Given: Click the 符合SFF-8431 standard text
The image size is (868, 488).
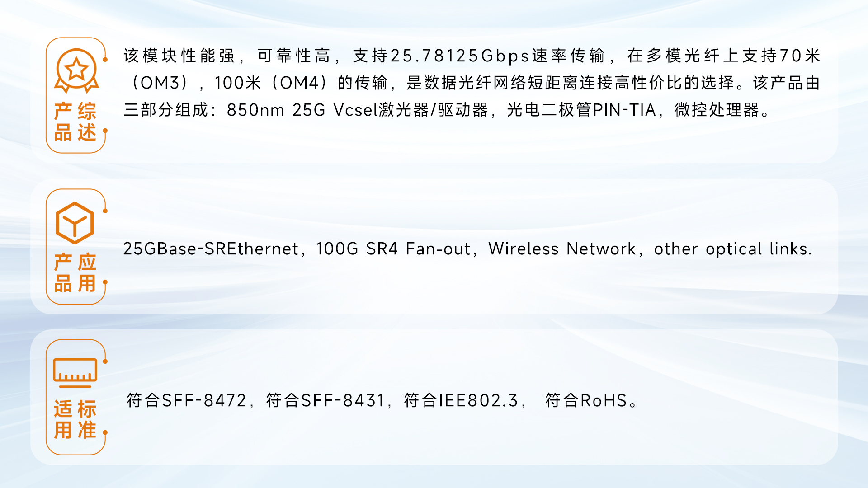Looking at the screenshot, I should [325, 400].
